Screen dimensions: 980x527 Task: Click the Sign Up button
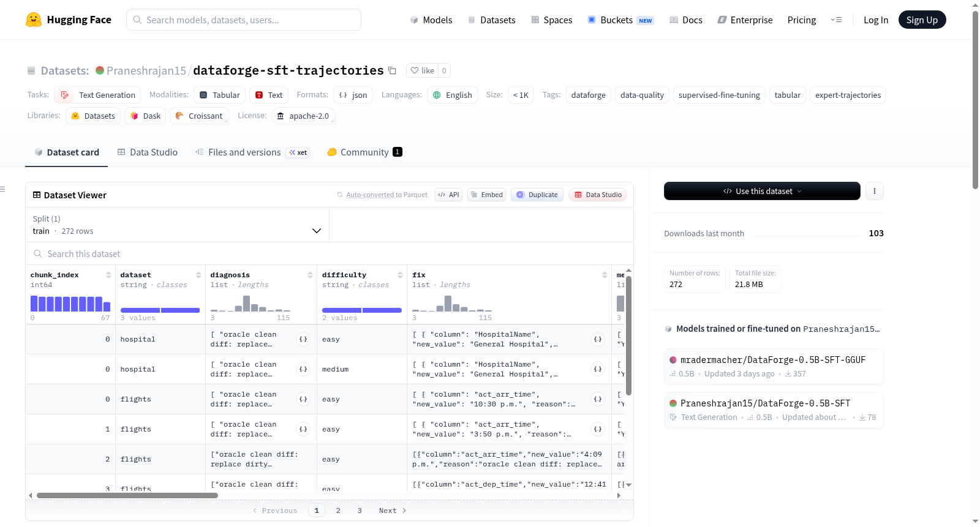click(922, 20)
